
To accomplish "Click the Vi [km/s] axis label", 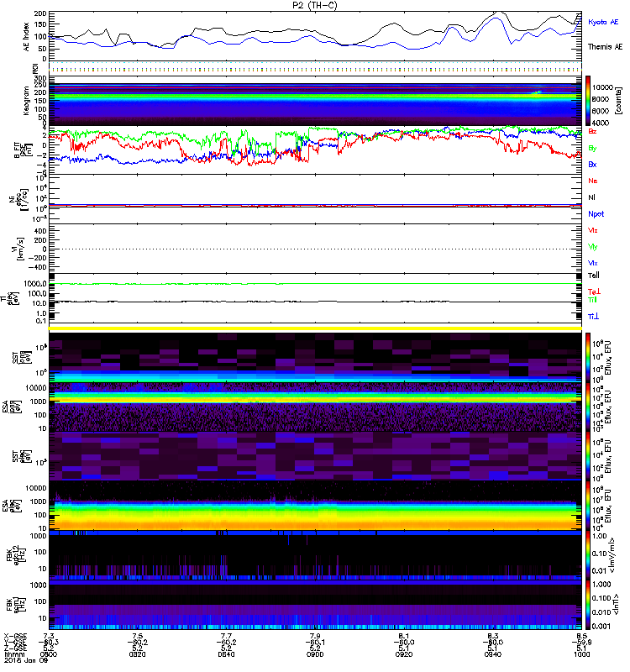I will (18, 249).
